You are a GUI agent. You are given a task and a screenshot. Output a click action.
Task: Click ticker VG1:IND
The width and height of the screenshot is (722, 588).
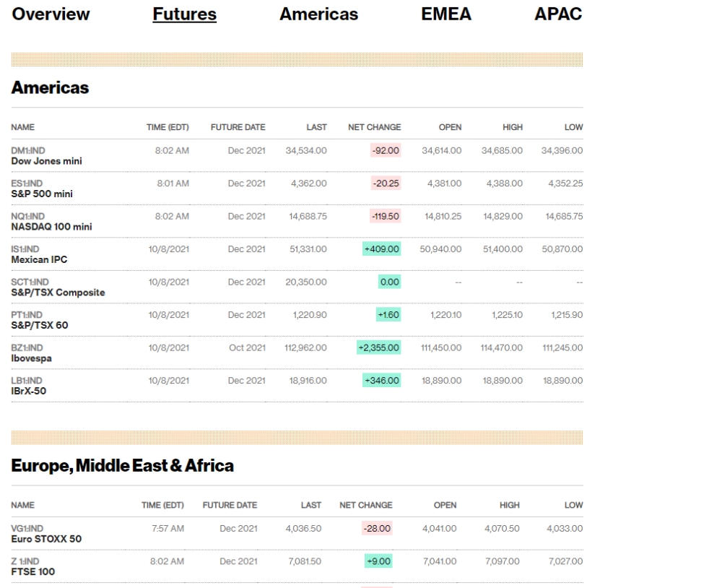tap(27, 529)
